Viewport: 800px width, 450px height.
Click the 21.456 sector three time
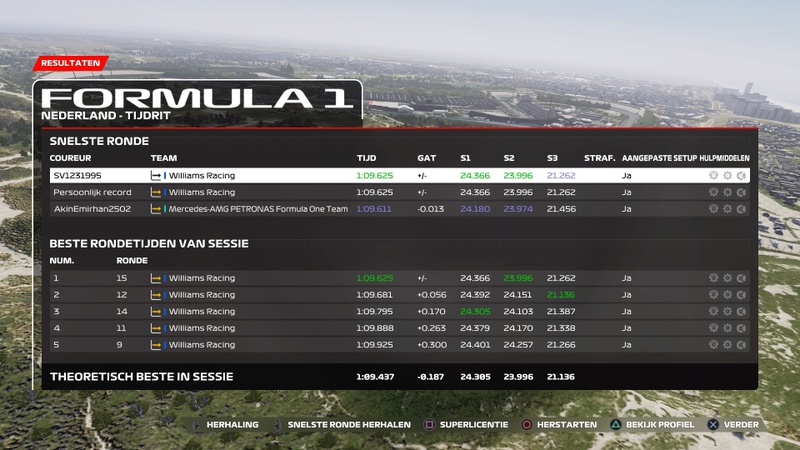(561, 209)
